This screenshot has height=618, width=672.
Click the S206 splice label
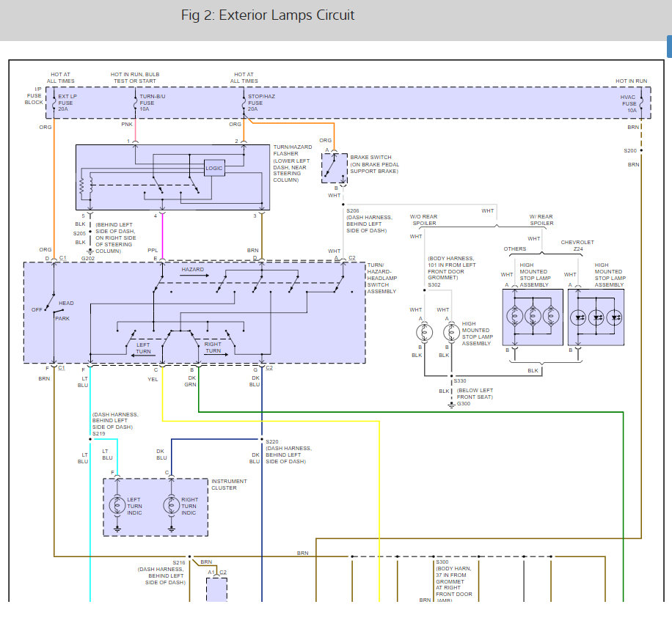coord(352,211)
